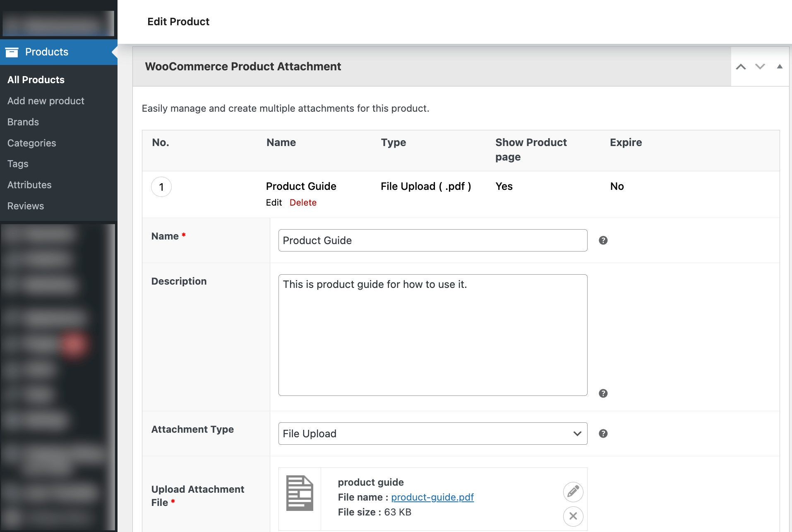The width and height of the screenshot is (792, 532).
Task: Click the Products folder icon in sidebar
Action: click(12, 52)
